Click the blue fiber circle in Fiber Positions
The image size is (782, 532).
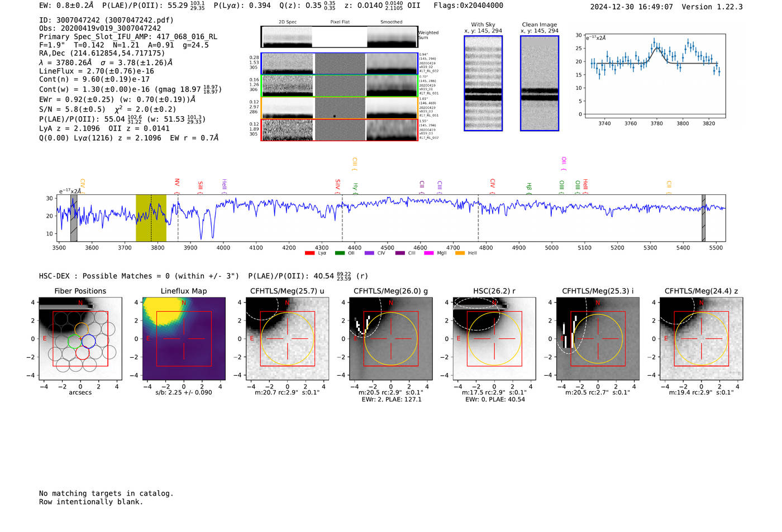pyautogui.click(x=88, y=341)
